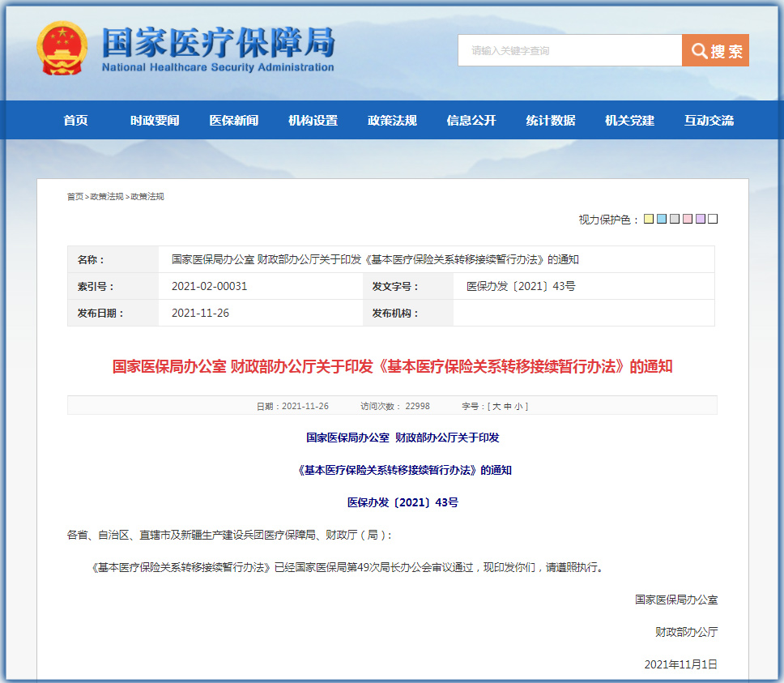The width and height of the screenshot is (784, 683).
Task: Open the 机构设置 navigation item
Action: coord(313,120)
